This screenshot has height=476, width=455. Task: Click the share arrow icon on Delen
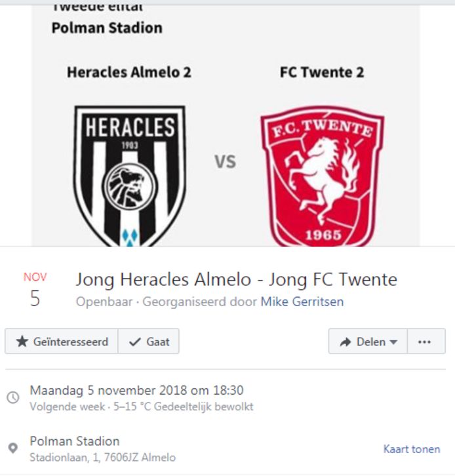346,342
